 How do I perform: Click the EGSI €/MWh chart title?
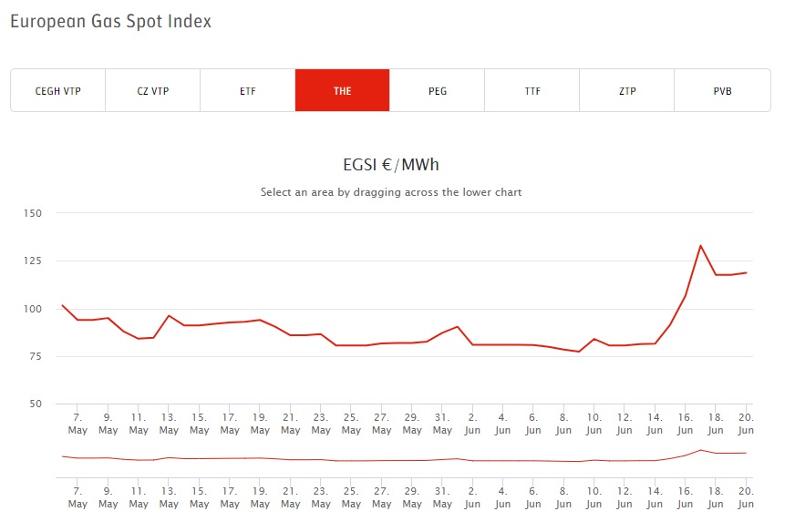[x=391, y=165]
